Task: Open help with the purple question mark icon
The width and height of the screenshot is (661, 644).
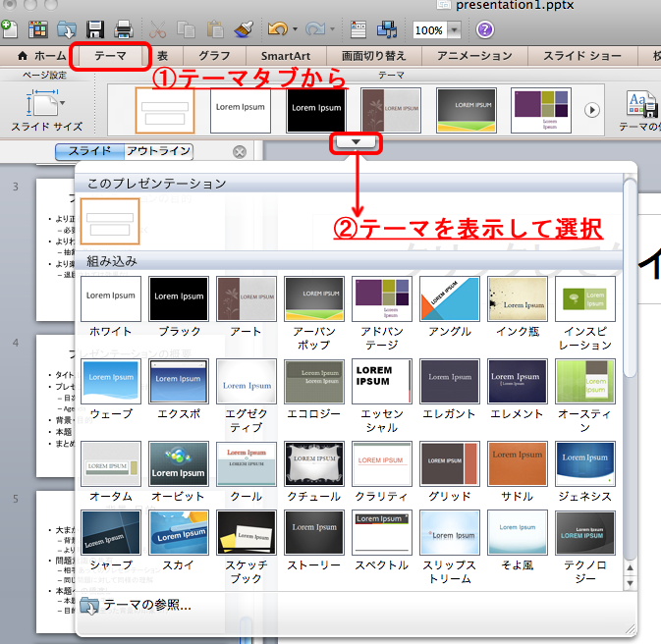Action: click(485, 29)
